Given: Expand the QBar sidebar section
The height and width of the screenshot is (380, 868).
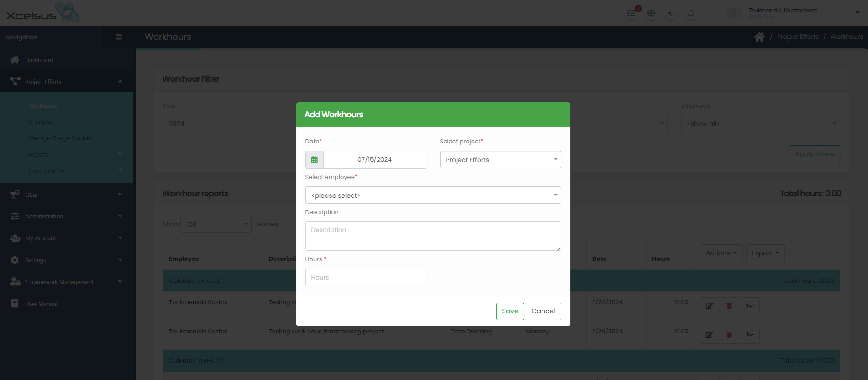Looking at the screenshot, I should 120,195.
